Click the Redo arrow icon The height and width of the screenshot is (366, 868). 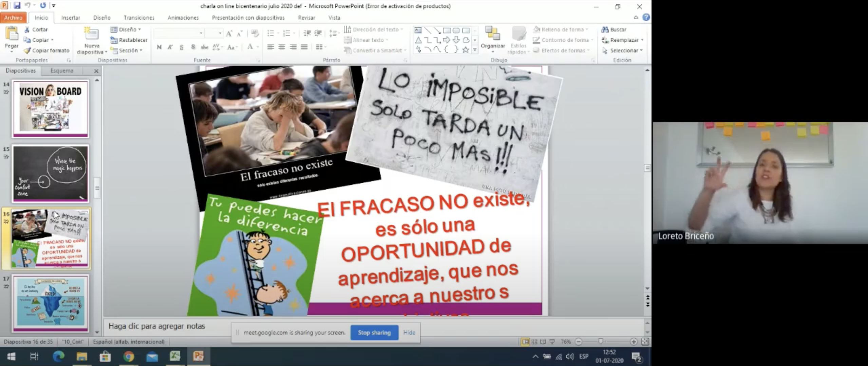click(x=43, y=5)
